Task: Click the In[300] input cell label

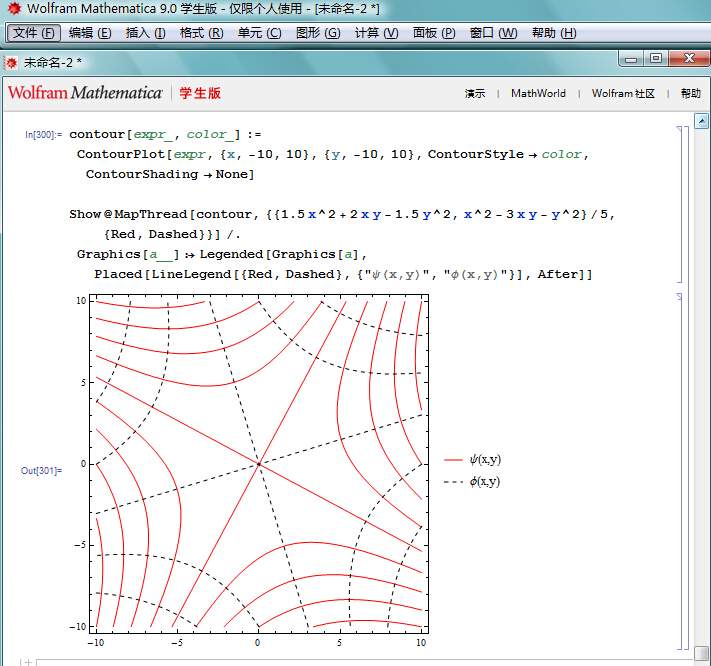Action: (43, 134)
